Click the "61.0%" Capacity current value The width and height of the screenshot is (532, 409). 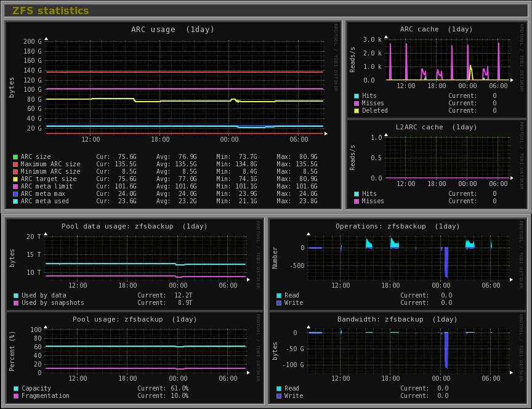tap(180, 389)
